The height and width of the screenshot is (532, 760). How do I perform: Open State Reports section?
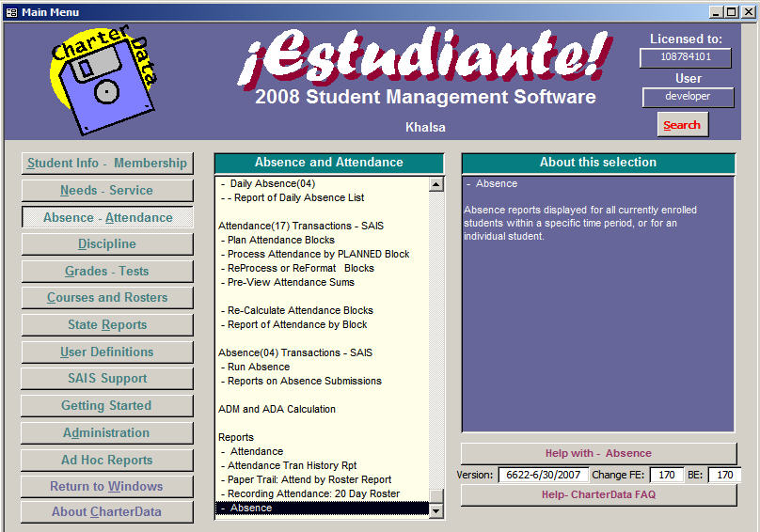[107, 324]
